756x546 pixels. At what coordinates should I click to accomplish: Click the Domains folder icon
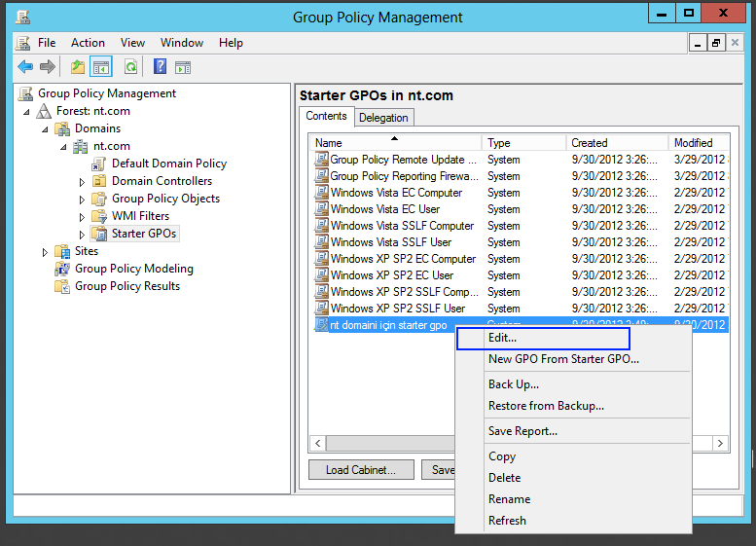tap(62, 128)
